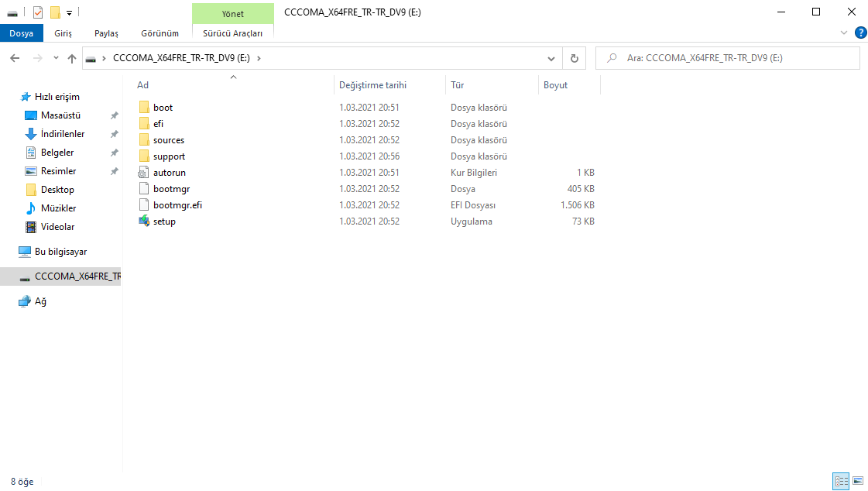Open the Yönet contextual tab
Screen dimensions: 868x491
click(233, 14)
